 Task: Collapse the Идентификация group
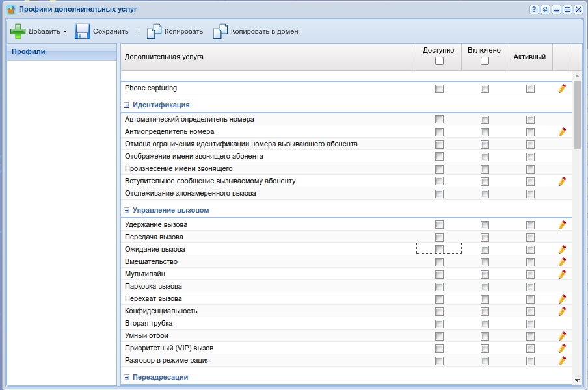coord(127,105)
